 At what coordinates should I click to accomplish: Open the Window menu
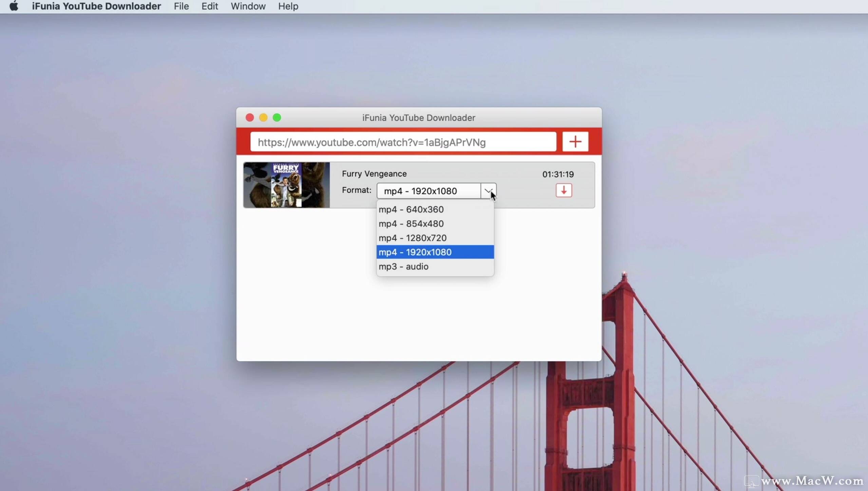click(248, 6)
